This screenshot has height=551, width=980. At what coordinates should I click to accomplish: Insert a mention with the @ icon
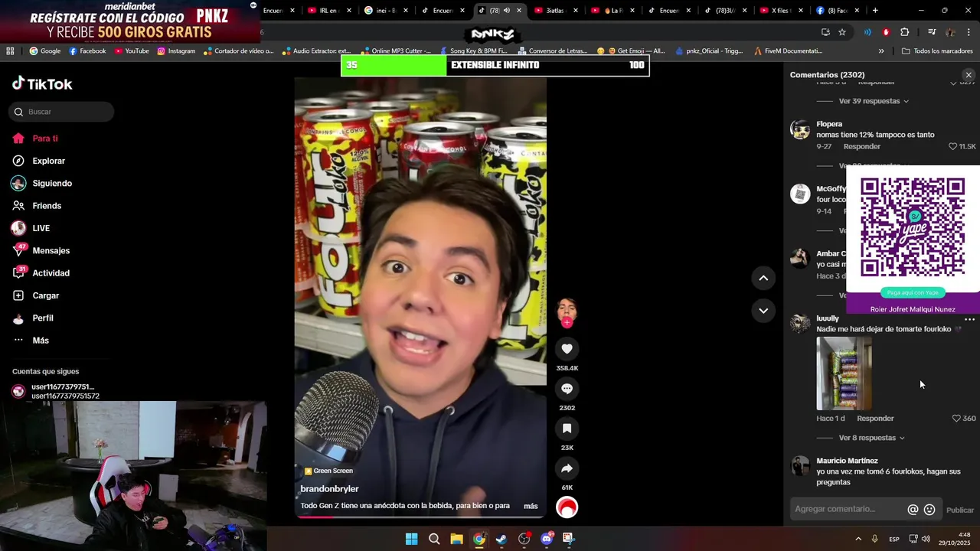point(913,510)
